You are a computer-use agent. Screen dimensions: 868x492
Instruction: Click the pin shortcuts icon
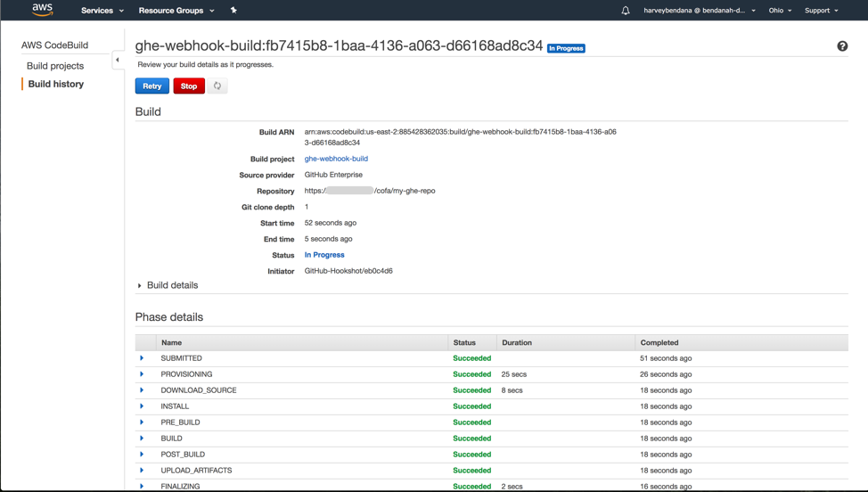coord(233,10)
